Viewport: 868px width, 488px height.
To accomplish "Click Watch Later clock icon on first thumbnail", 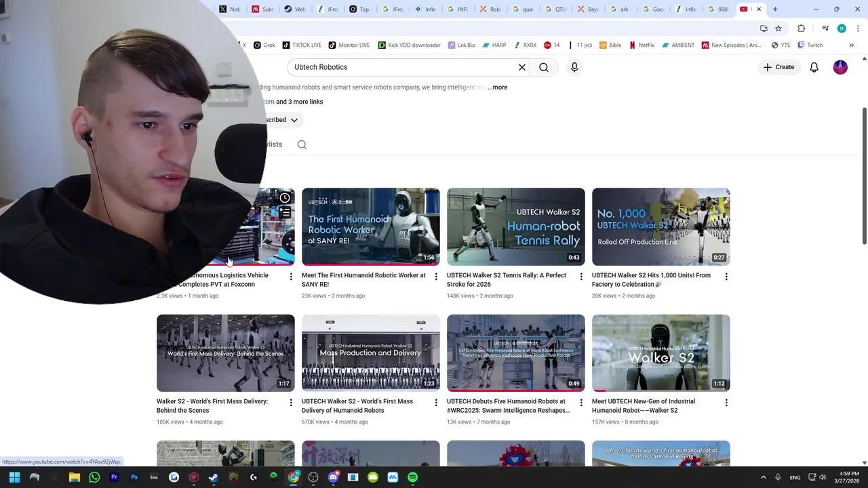I will 285,198.
